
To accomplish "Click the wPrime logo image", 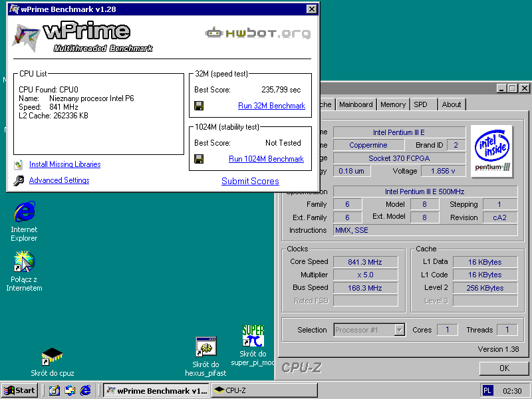I will coord(82,37).
